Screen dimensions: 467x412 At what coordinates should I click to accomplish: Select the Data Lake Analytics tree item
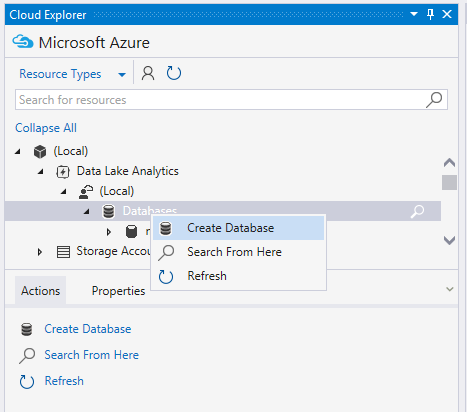(128, 171)
